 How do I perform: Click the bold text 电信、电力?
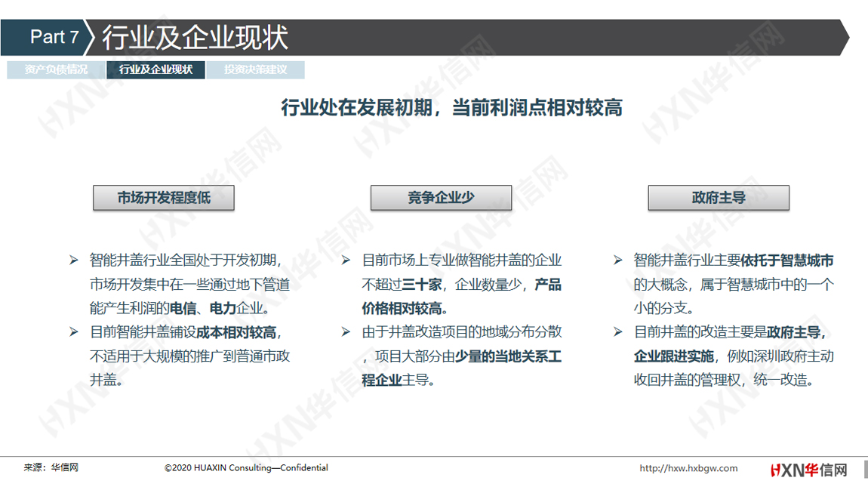202,309
